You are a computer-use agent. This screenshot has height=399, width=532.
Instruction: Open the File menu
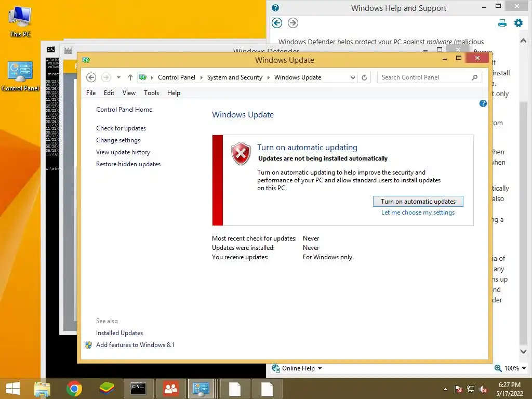coord(91,93)
